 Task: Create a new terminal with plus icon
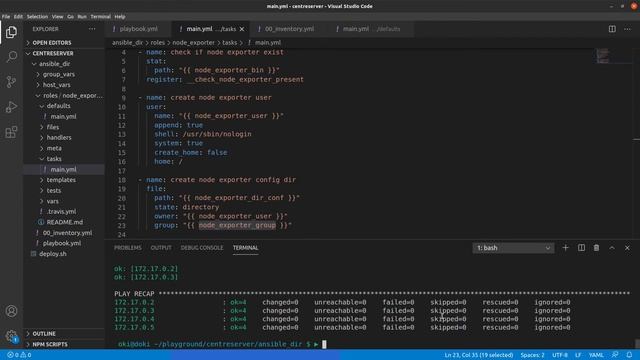pos(565,248)
